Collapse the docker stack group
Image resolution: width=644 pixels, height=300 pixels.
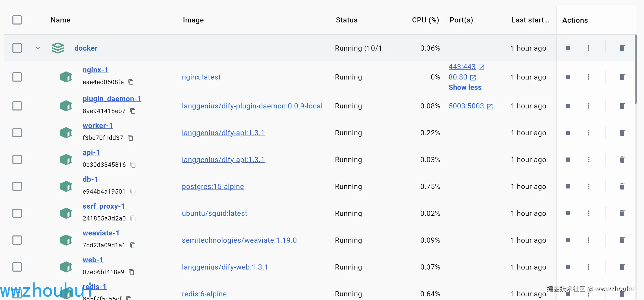(x=38, y=48)
